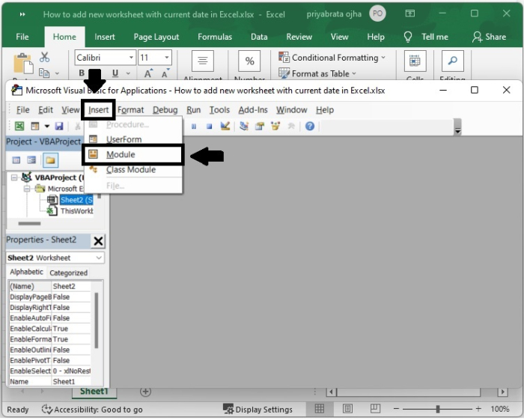Open the VBA Debug menu
Image resolution: width=524 pixels, height=420 pixels.
tap(165, 110)
